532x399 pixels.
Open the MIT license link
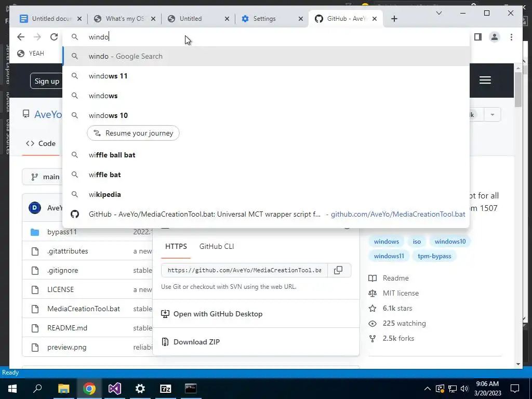click(394, 293)
